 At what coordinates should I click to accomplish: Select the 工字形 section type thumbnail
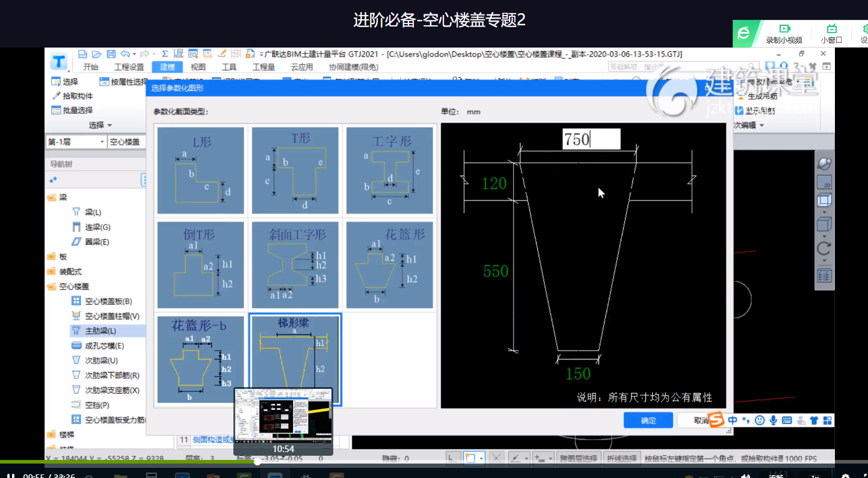pos(390,170)
